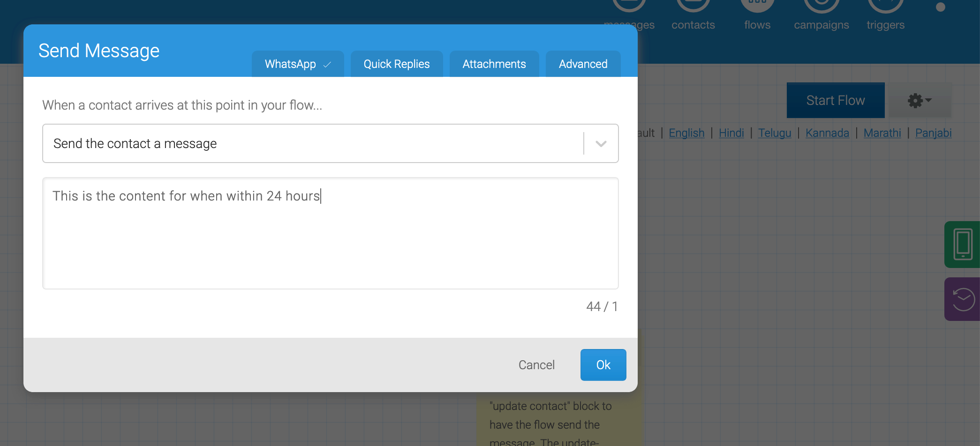Image resolution: width=980 pixels, height=446 pixels.
Task: Open the triggers icon
Action: (885, 6)
